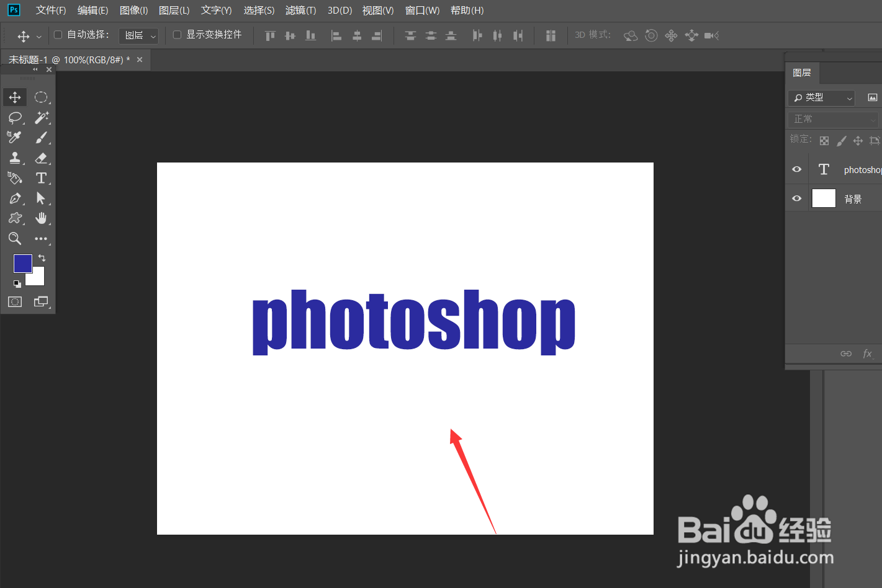The height and width of the screenshot is (588, 882).
Task: Enable the 自动选择 checkbox
Action: click(58, 35)
